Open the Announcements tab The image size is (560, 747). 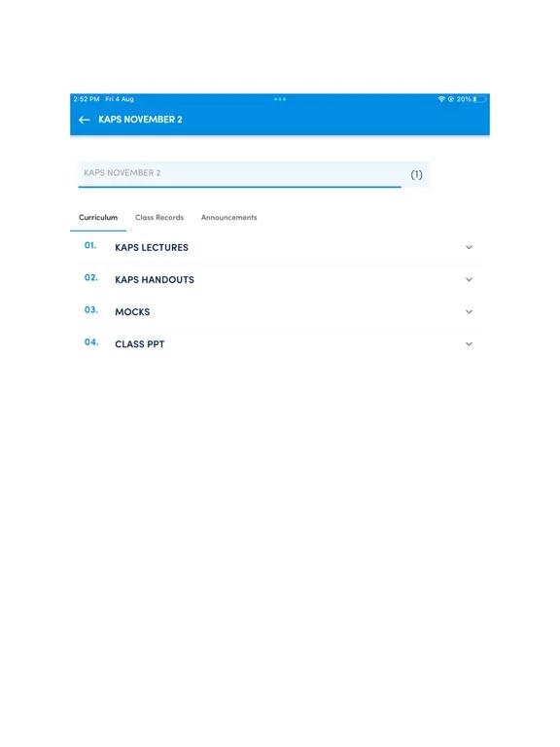click(228, 217)
